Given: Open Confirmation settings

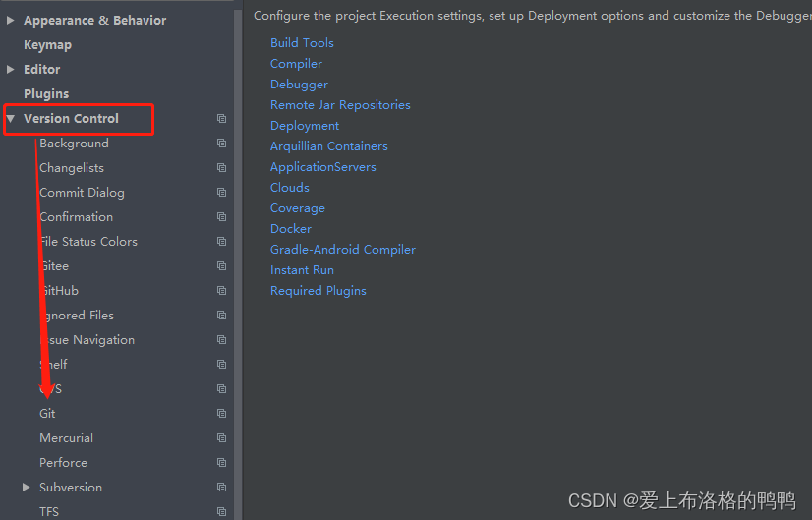Looking at the screenshot, I should tap(76, 217).
